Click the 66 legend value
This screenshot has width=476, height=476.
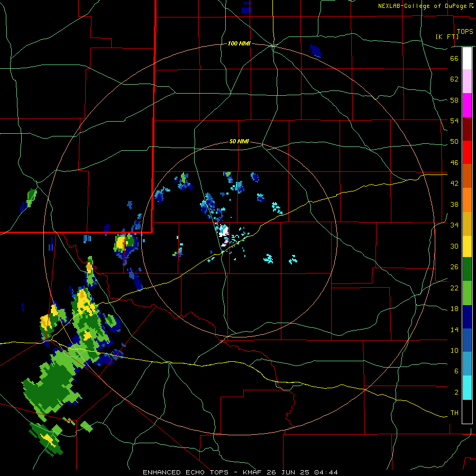[x=454, y=58]
